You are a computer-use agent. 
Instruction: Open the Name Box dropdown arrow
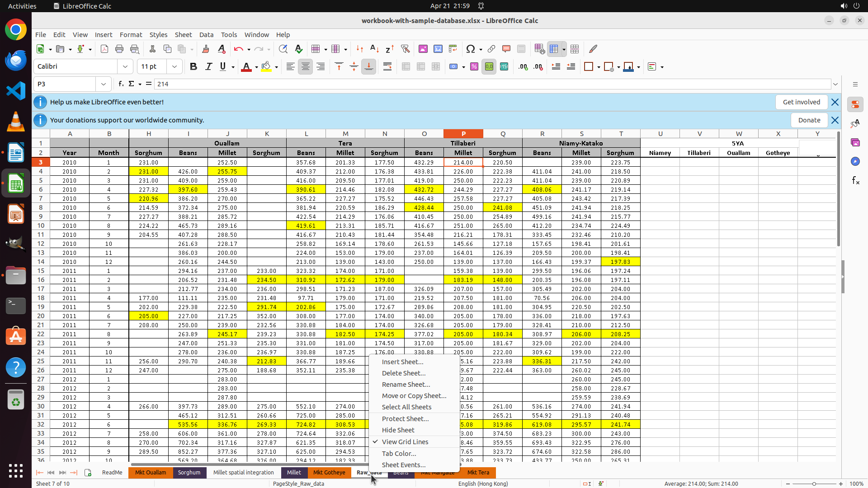click(x=104, y=84)
